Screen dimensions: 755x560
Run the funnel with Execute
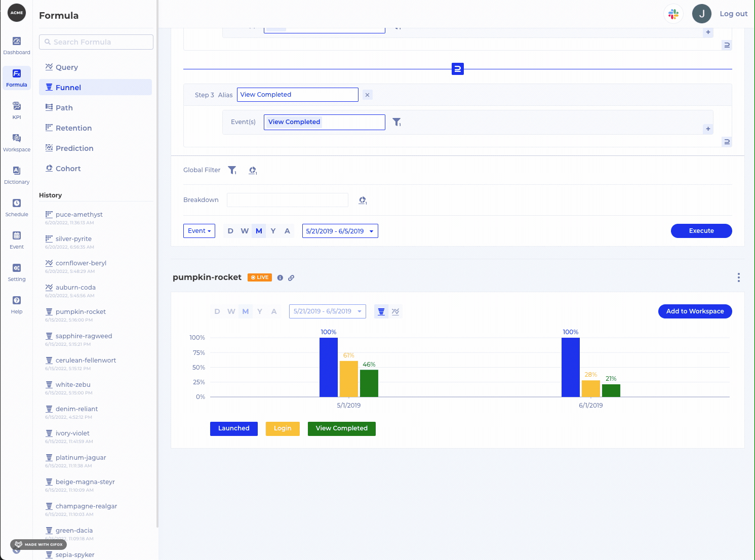tap(701, 231)
